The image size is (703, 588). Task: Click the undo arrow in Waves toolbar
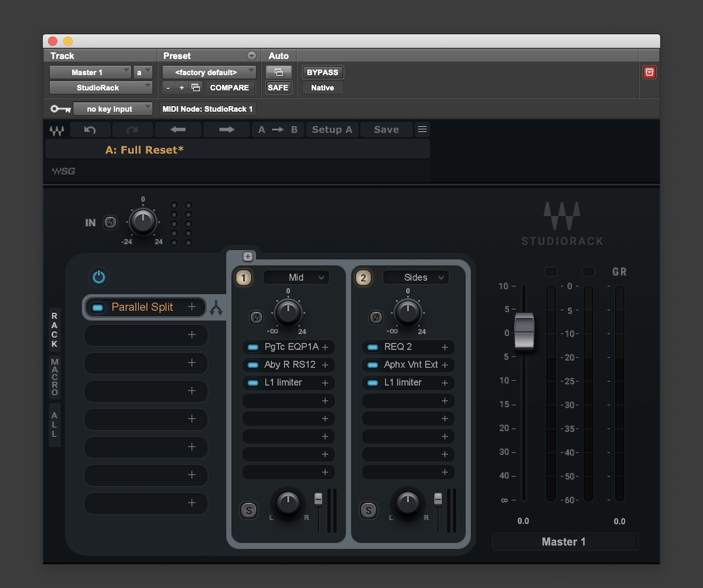click(90, 130)
